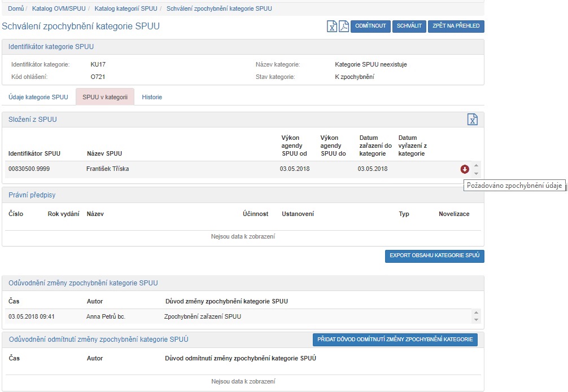Image resolution: width=568 pixels, height=392 pixels.
Task: Go back via ZPĚT NA PŘEHLED
Action: coord(456,27)
